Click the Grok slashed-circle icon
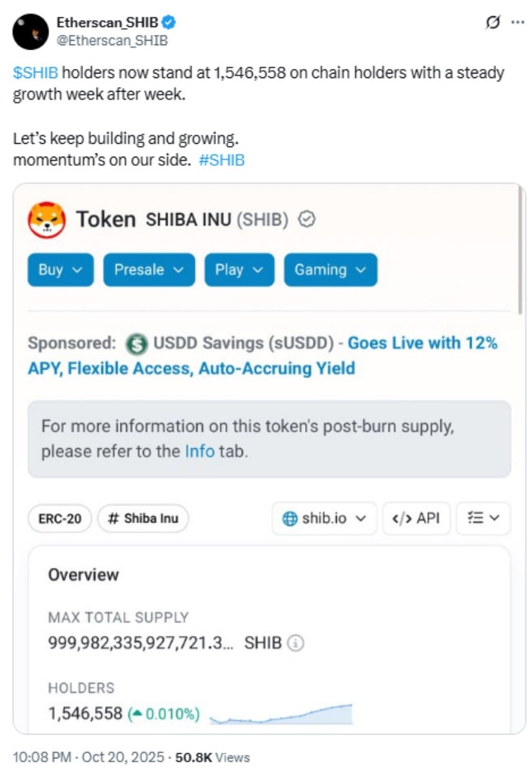Image resolution: width=532 pixels, height=779 pixels. click(492, 23)
